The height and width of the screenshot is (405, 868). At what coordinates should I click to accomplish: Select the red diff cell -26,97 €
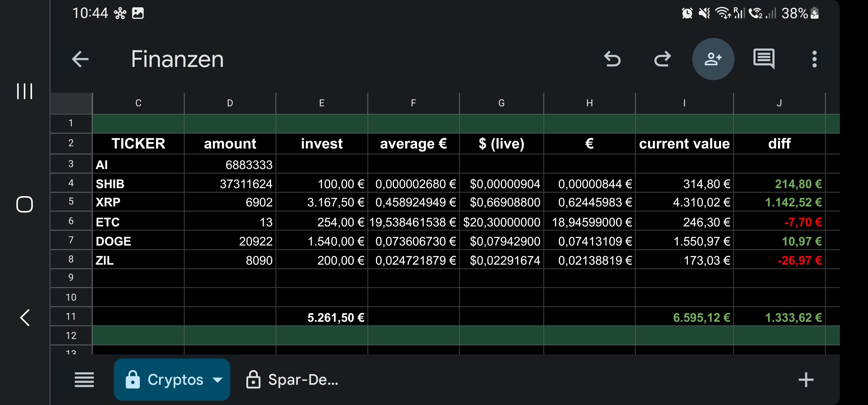pos(779,260)
